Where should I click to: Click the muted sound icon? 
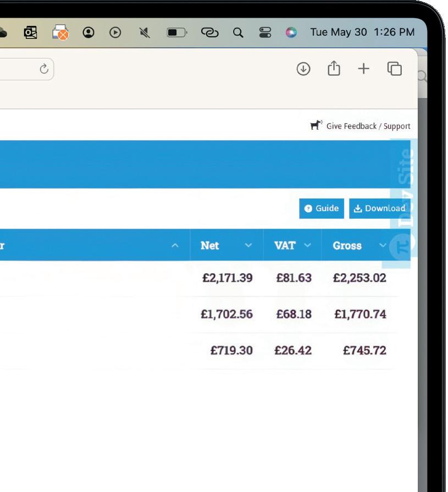tap(145, 32)
